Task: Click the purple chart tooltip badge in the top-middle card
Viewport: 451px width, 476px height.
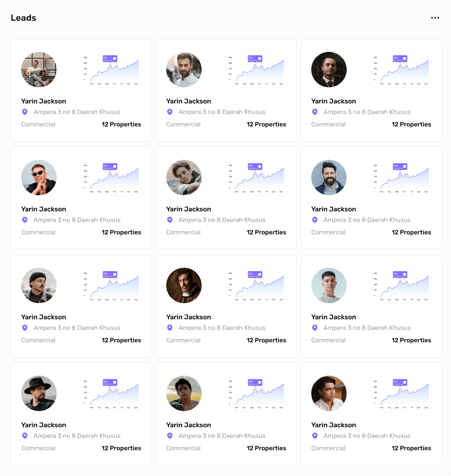Action: point(255,58)
